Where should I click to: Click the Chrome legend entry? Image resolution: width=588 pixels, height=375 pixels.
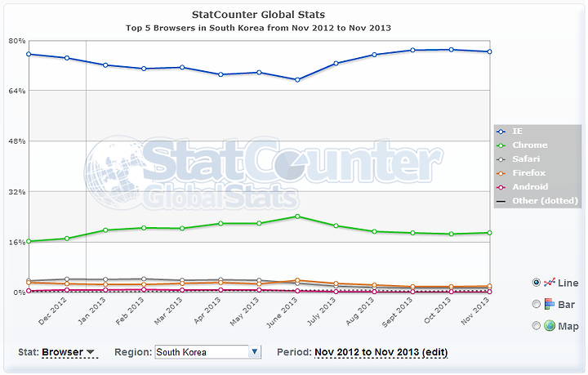522,145
